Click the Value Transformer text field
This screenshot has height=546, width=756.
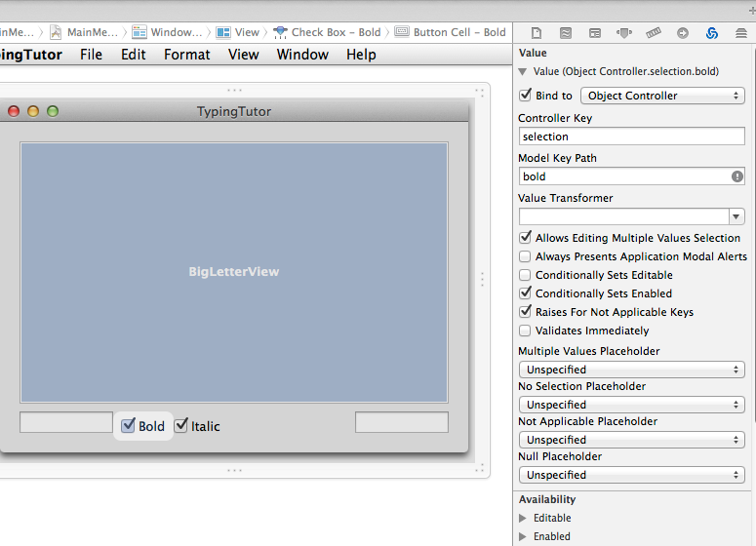point(624,216)
